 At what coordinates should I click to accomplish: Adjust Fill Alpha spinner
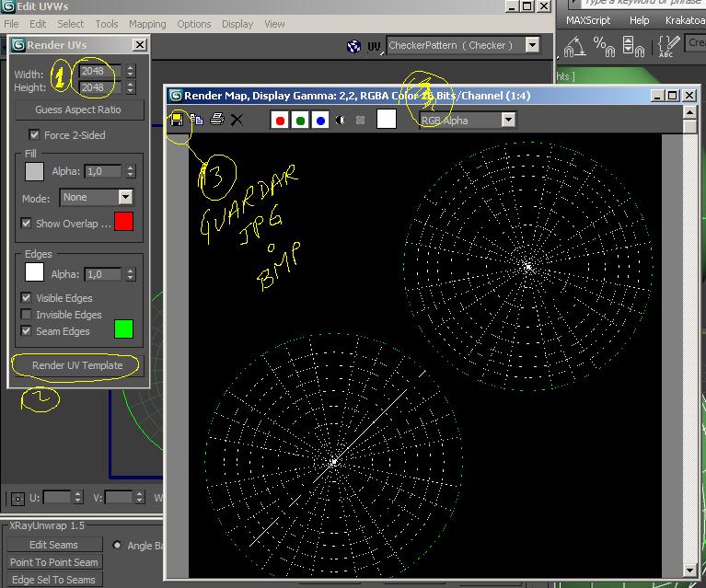(x=130, y=171)
